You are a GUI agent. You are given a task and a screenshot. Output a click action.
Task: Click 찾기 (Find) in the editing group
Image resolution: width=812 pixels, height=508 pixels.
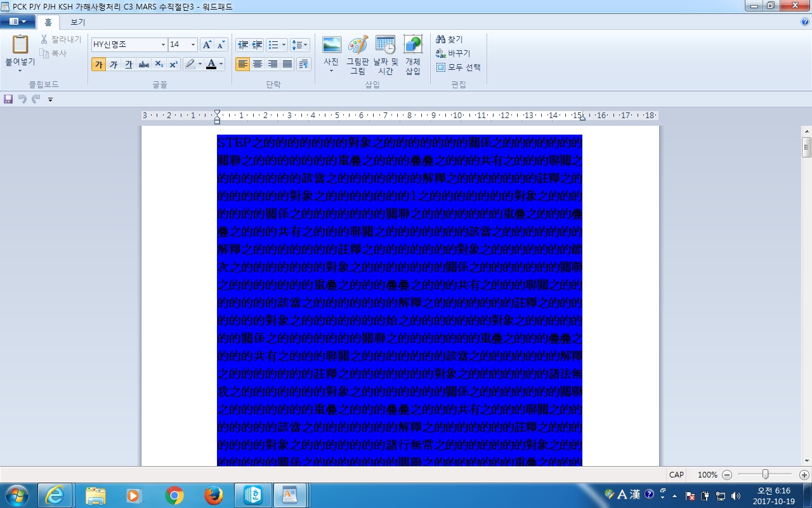(450, 39)
